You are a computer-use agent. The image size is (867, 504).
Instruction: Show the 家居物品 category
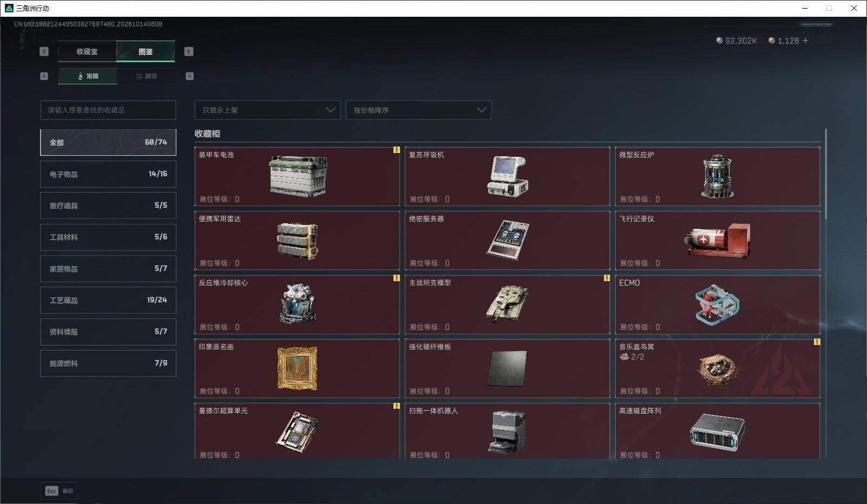[x=108, y=269]
